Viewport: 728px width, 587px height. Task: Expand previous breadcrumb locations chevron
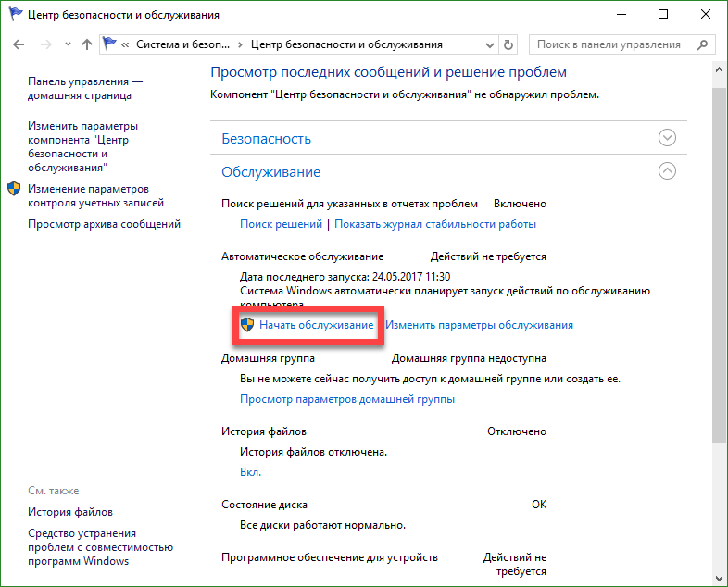(x=125, y=45)
